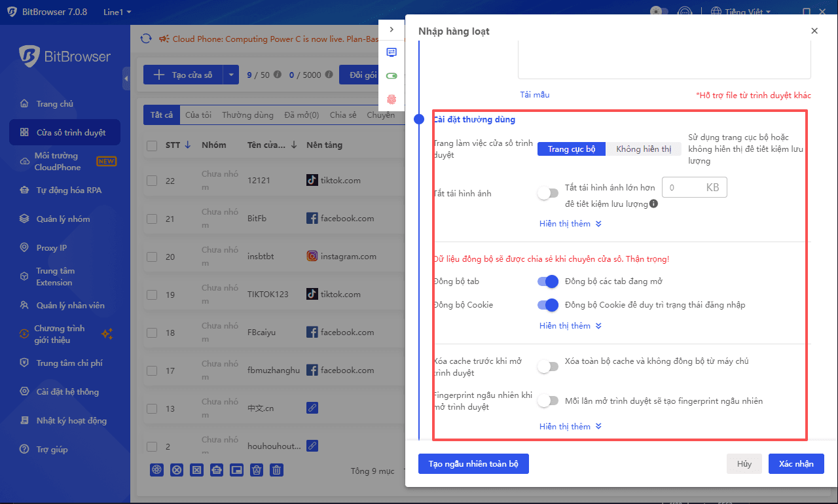Click the fingerprint icon in the side panel
Image resolution: width=838 pixels, height=504 pixels.
tap(392, 99)
